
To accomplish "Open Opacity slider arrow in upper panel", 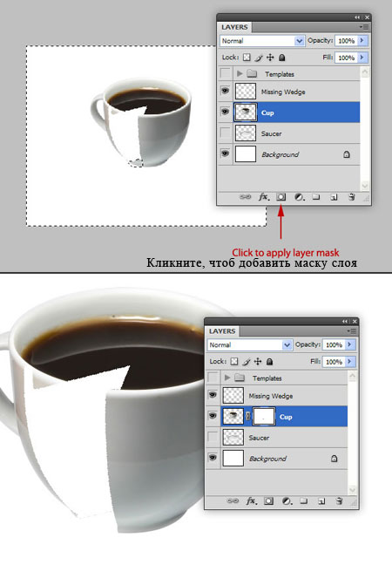I will [362, 41].
